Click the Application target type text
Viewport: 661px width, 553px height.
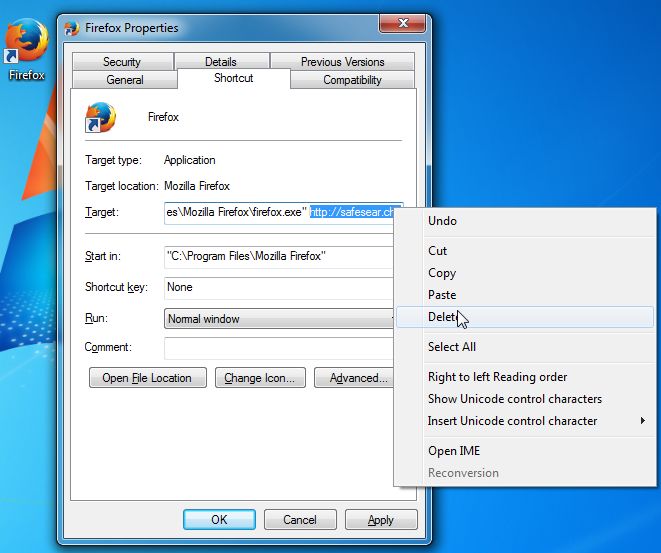pyautogui.click(x=190, y=160)
